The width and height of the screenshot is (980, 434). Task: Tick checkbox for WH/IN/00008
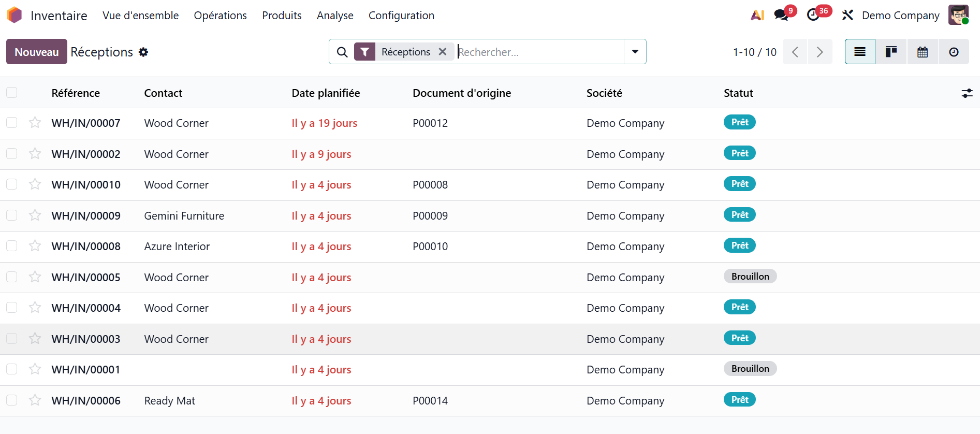pos(11,246)
